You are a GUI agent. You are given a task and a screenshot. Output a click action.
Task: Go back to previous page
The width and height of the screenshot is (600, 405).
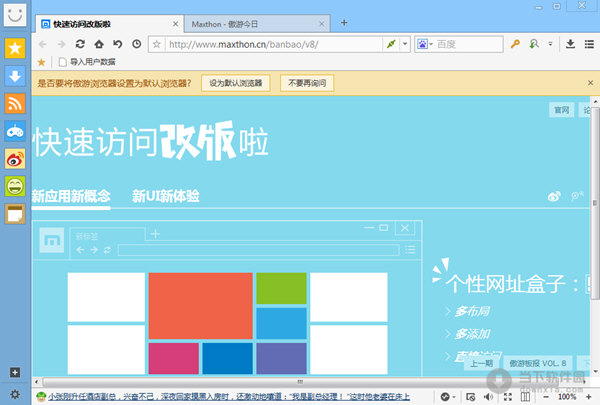[42, 44]
